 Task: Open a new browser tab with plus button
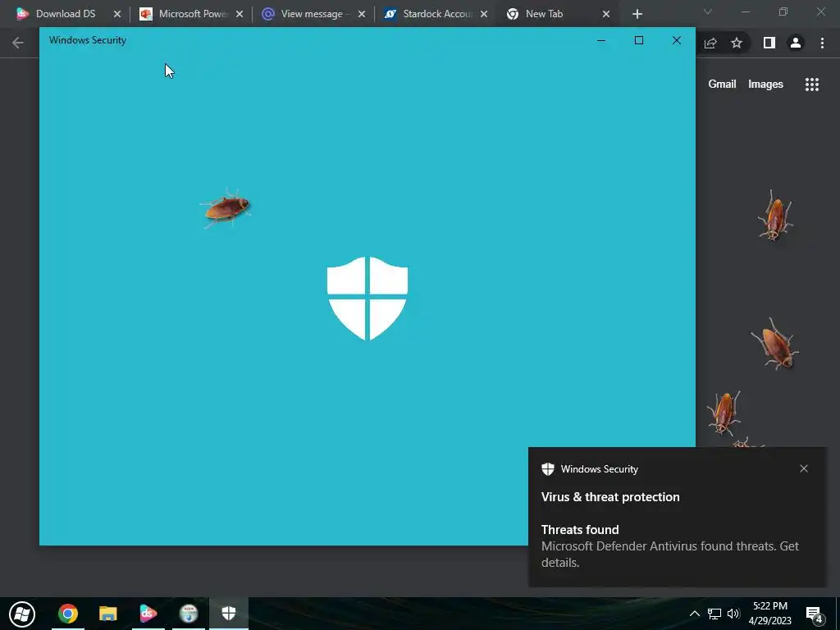(637, 14)
